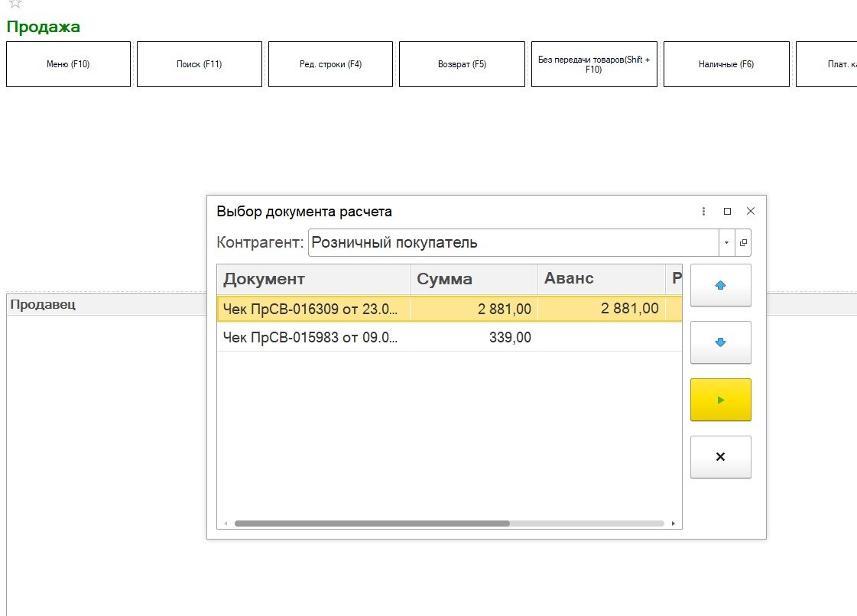Click the Продажа page title
Image resolution: width=857 pixels, height=616 pixels.
tap(43, 26)
